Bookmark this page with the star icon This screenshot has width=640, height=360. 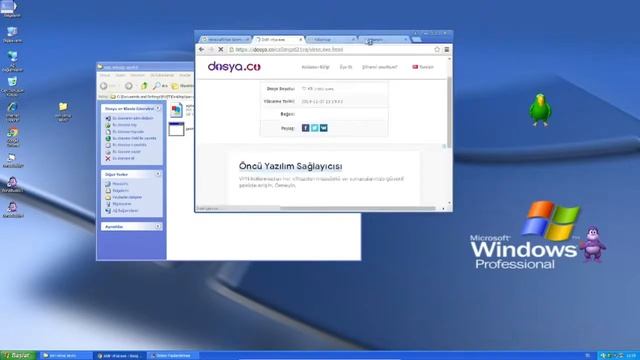[x=437, y=49]
